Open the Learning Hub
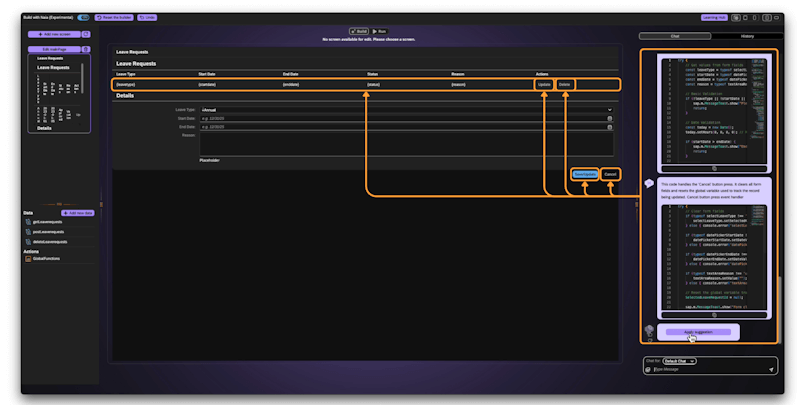Viewport: 800px width, 405px height. [x=713, y=17]
